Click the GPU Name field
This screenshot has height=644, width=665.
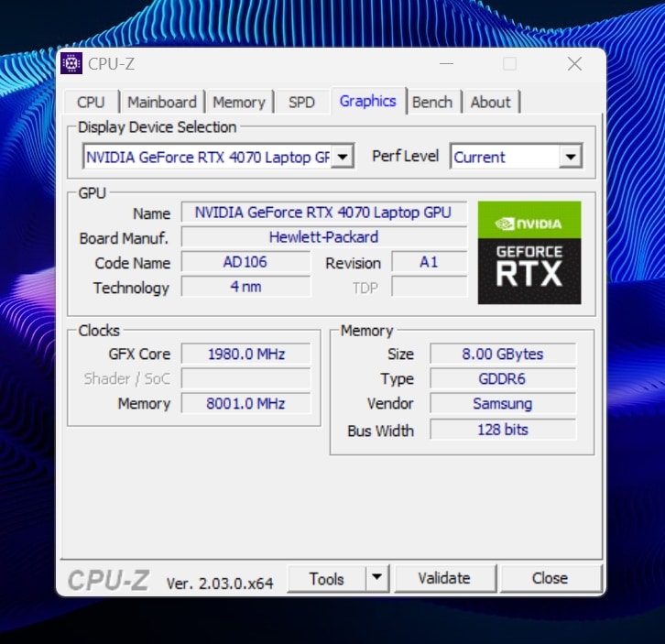323,213
